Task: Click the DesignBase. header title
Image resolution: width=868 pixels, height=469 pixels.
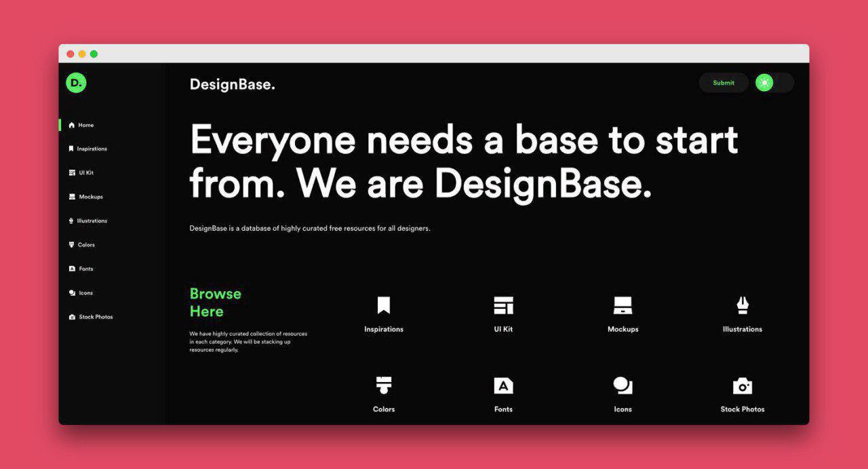Action: [x=233, y=85]
